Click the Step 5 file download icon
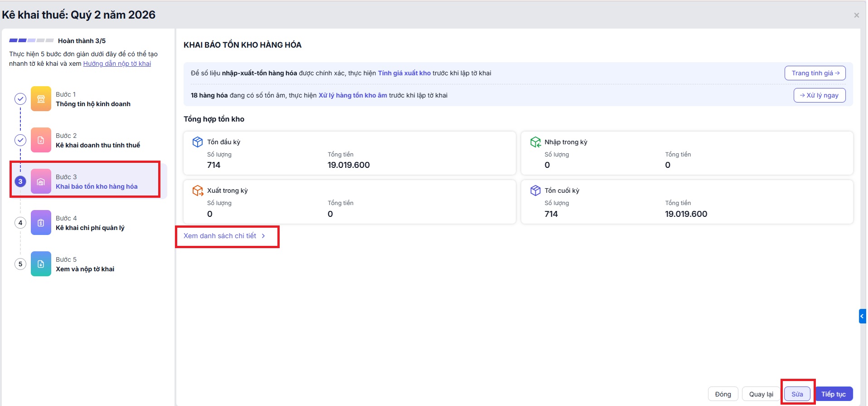Viewport: 868px width, 406px height. (41, 264)
